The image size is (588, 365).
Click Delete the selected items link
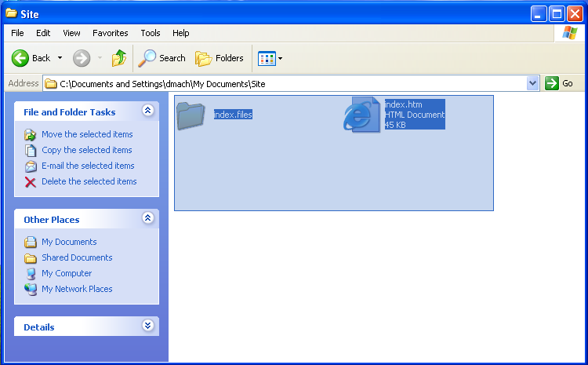89,181
